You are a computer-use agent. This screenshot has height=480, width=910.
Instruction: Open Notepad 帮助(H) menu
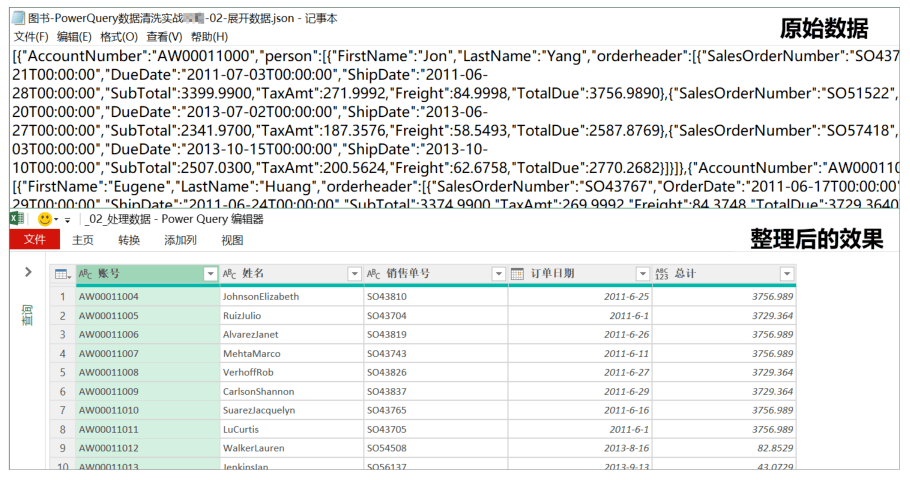(210, 37)
